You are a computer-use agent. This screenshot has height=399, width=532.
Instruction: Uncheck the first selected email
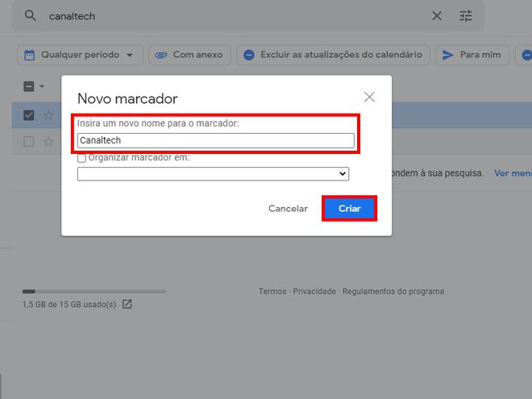[x=29, y=115]
